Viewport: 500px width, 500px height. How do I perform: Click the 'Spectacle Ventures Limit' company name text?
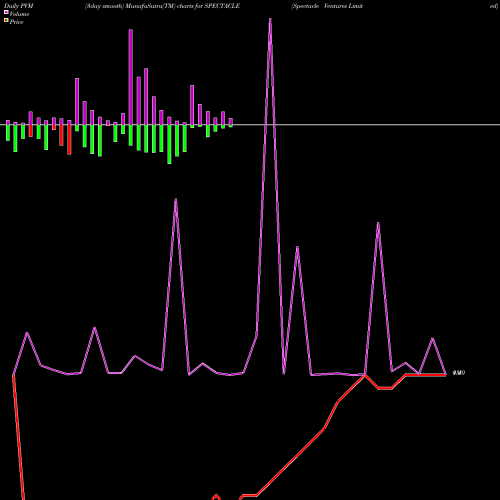click(327, 6)
